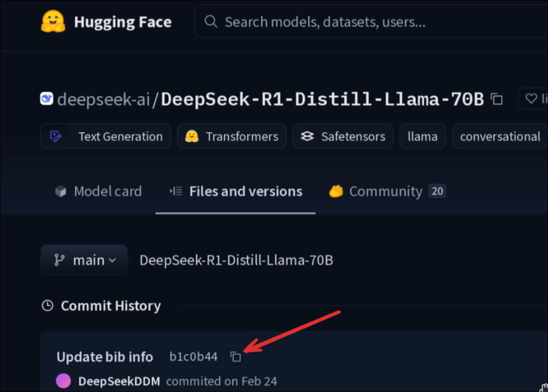Click the git branch icon beside main
Screen dimensions: 548x392
(60, 260)
